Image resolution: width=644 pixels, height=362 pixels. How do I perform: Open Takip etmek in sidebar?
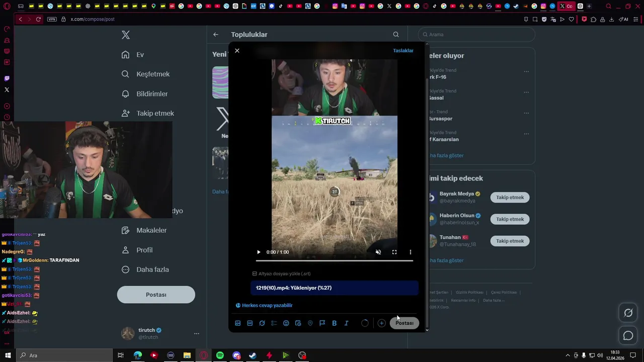[148, 114]
